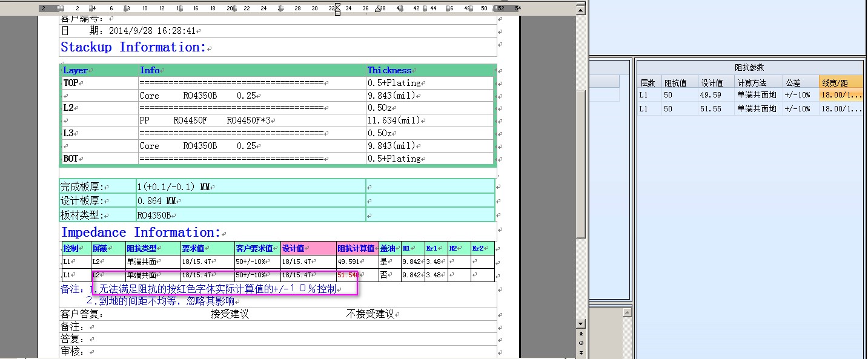Click the L1 cell in the 49.59 row
Viewport: 868px width, 359px height.
(x=649, y=94)
